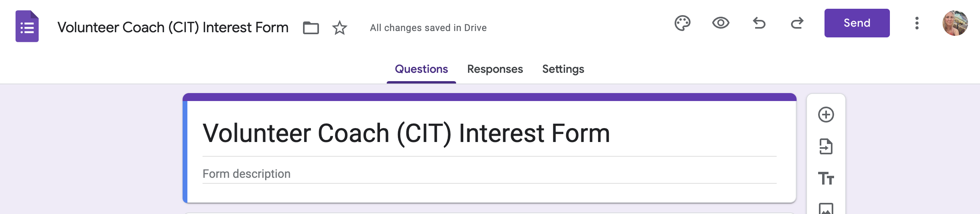Add an image to the form
980x214 pixels.
(x=826, y=208)
